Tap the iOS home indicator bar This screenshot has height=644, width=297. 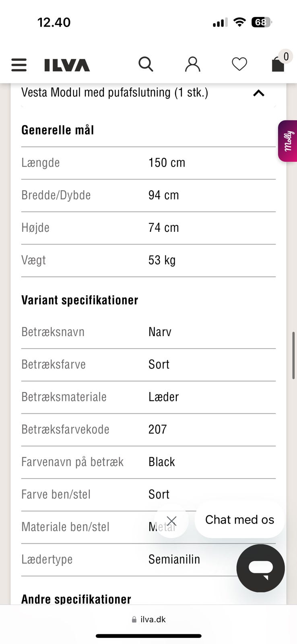click(148, 636)
